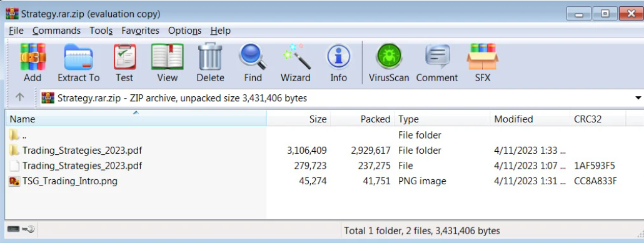The image size is (644, 243).
Task: Sort by Modified column header
Action: (x=530, y=119)
